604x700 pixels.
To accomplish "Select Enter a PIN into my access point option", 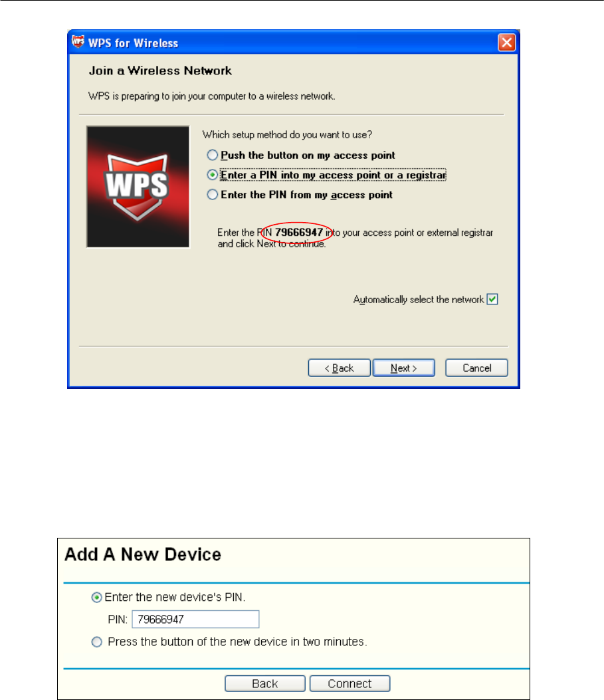I will click(213, 175).
